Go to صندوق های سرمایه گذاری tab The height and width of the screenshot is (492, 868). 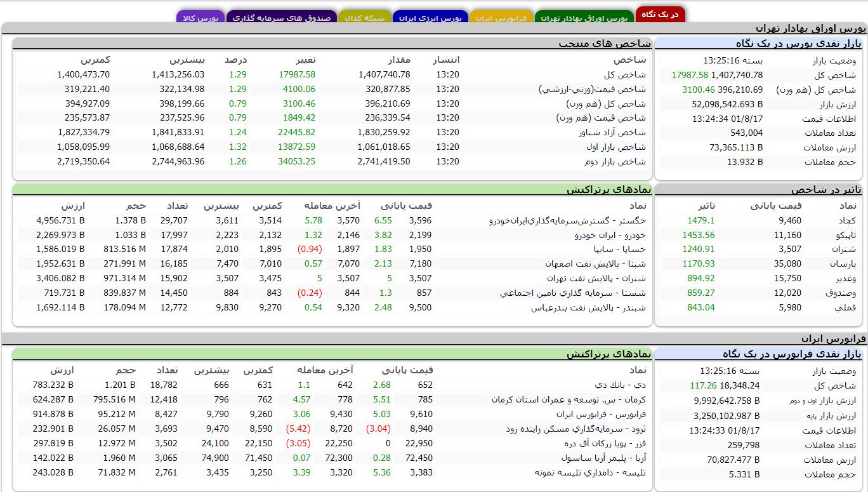pyautogui.click(x=281, y=18)
